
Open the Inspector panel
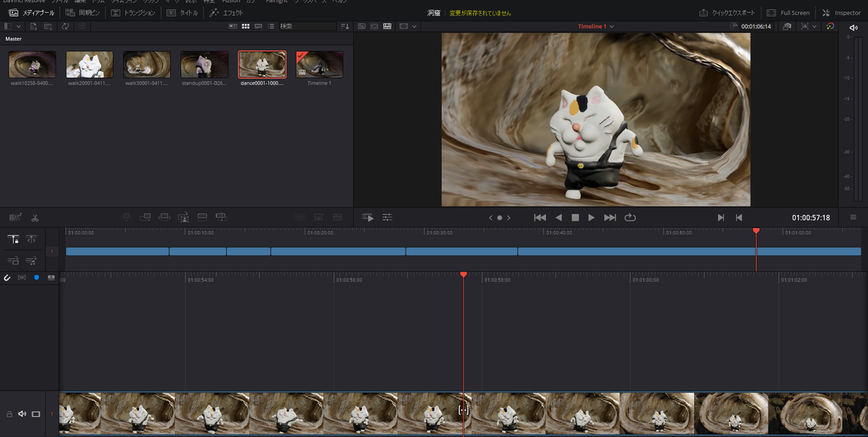(841, 13)
